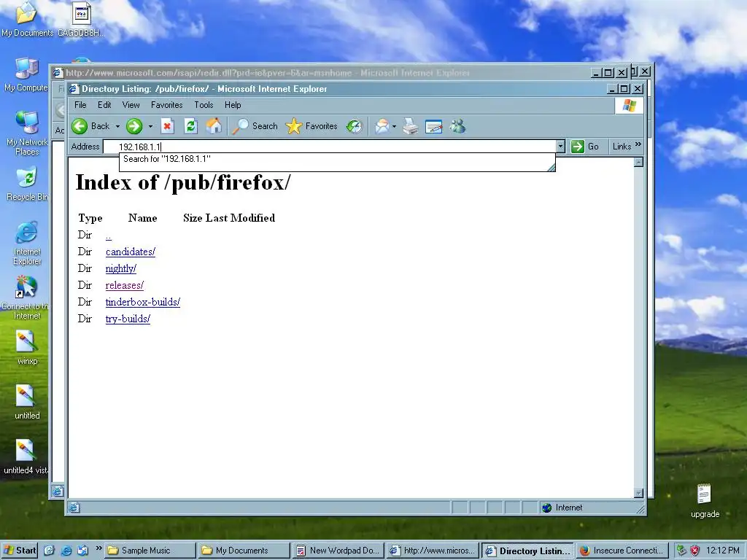747x560 pixels.
Task: Go to Home page icon
Action: 214,126
